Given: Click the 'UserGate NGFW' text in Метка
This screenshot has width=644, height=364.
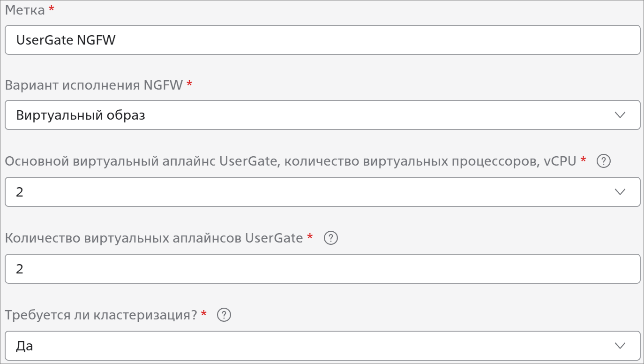Looking at the screenshot, I should 66,40.
